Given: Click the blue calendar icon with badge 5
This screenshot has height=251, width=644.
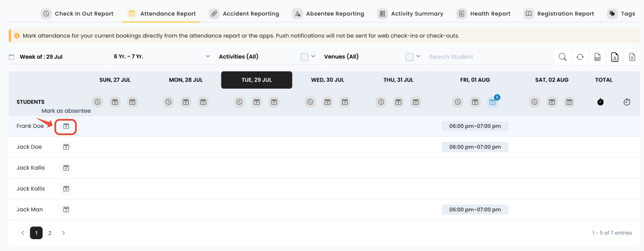Looking at the screenshot, I should point(493,102).
